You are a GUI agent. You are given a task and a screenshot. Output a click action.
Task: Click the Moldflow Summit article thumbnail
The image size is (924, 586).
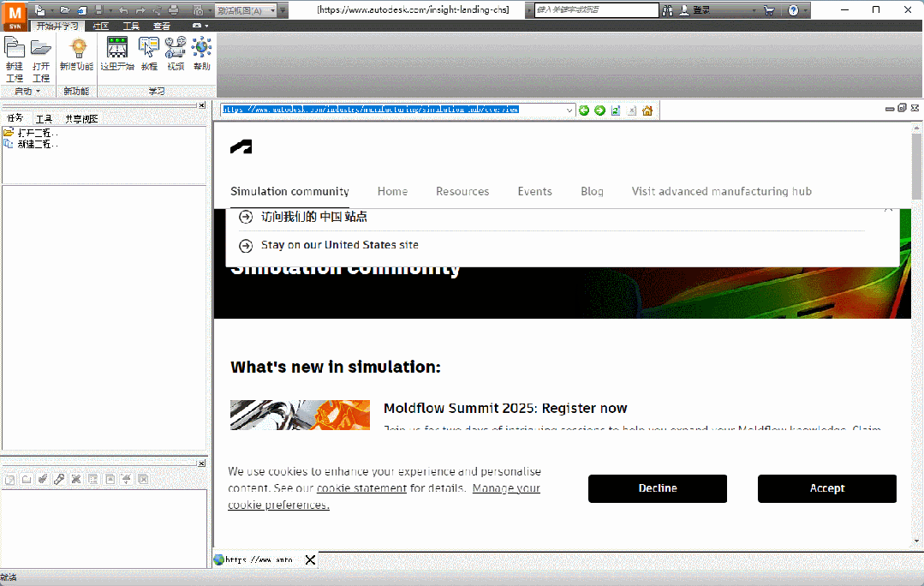300,415
